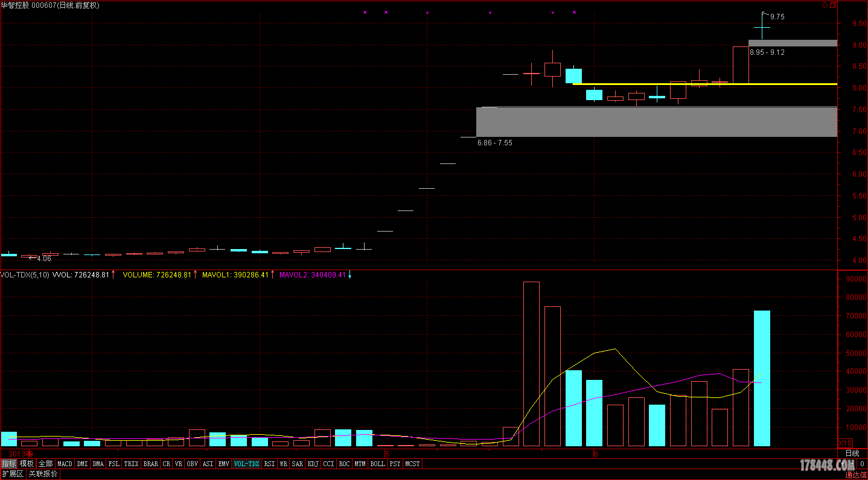
Task: Switch to the BOLL indicator
Action: [x=377, y=464]
